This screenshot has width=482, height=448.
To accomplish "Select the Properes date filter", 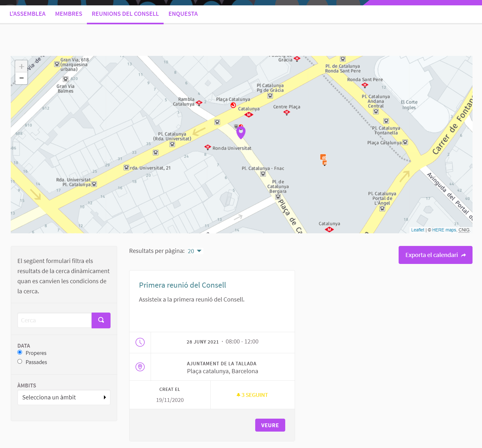I will click(x=20, y=352).
